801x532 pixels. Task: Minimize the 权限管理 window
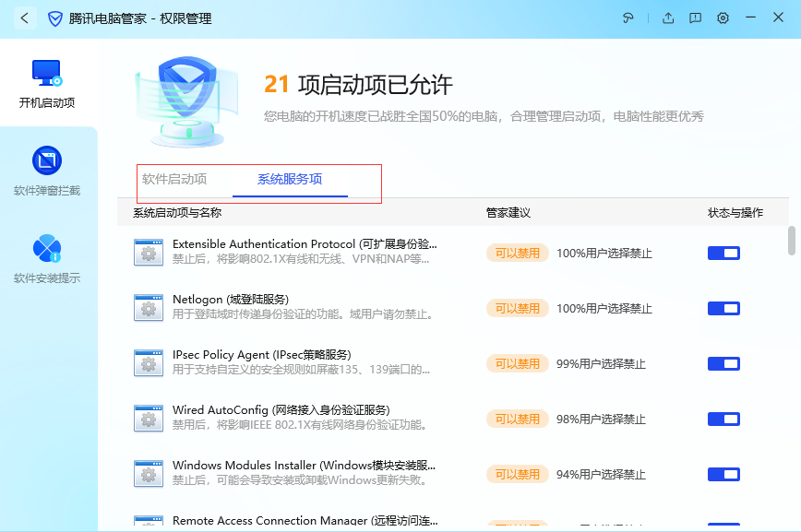[x=750, y=18]
